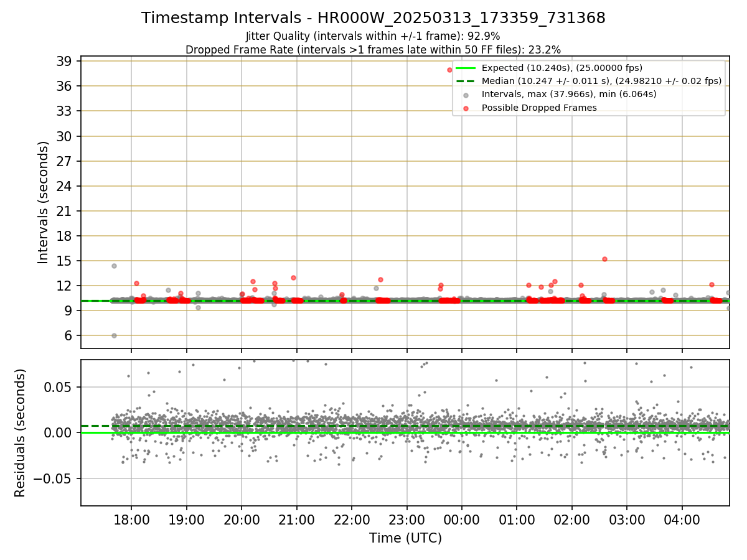The width and height of the screenshot is (747, 560).
Task: Click the plot title "Timestamp Intervals - HR000W_20250313_173359_731368"
Action: (374, 18)
